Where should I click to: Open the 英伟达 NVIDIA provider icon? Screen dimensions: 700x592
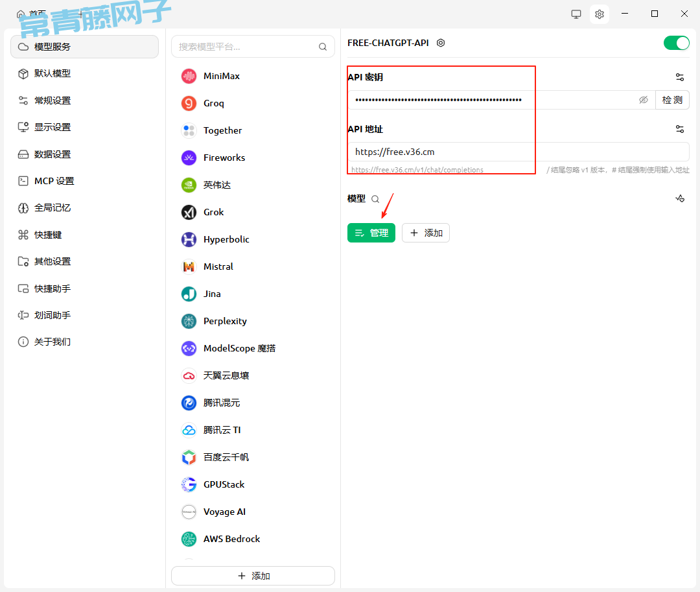pyautogui.click(x=189, y=185)
